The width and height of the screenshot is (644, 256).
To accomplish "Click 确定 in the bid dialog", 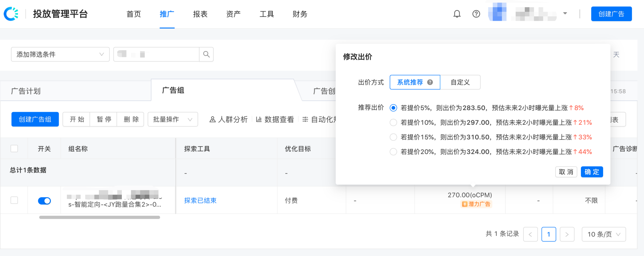I will coord(592,172).
